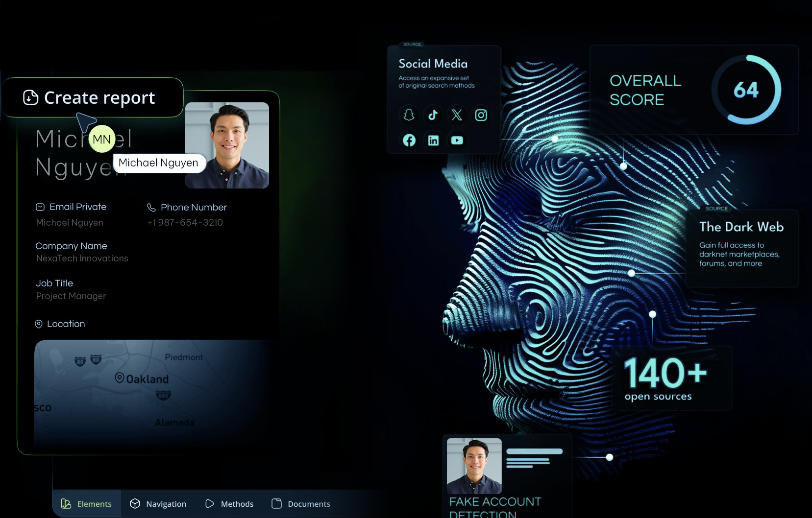Click the 140+ open sources card
This screenshot has width=812, height=518.
[x=671, y=378]
